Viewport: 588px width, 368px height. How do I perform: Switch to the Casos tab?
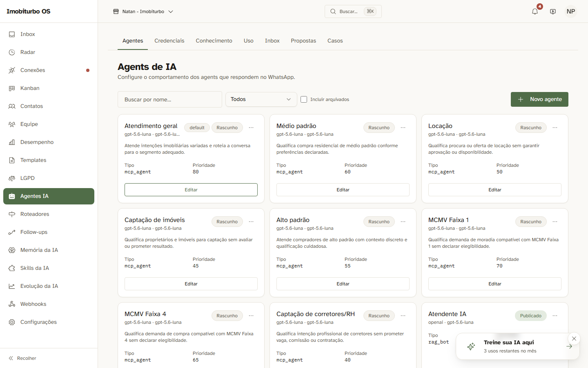coord(335,41)
